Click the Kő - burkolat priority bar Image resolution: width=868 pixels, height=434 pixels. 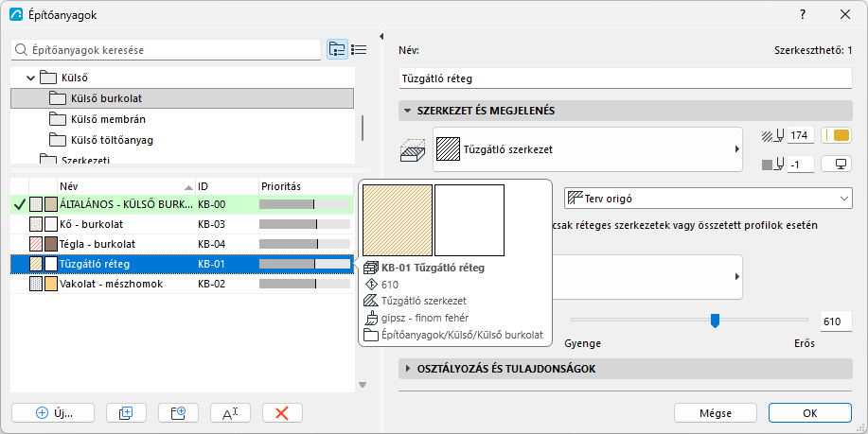(305, 224)
